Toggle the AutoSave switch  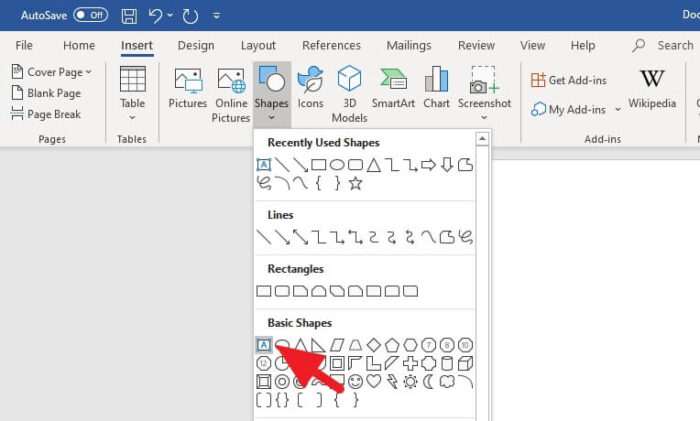(x=91, y=15)
